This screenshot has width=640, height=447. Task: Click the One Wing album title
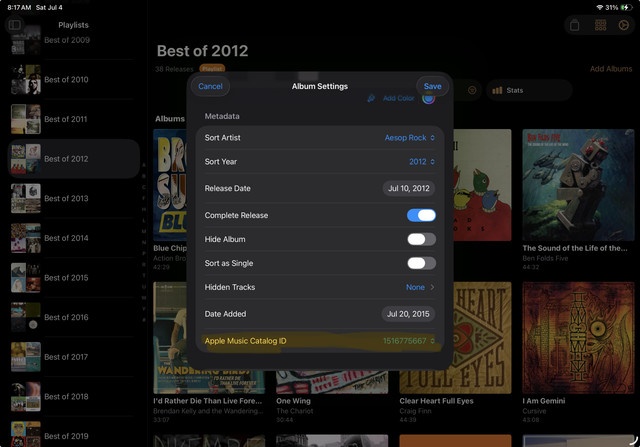pos(293,401)
